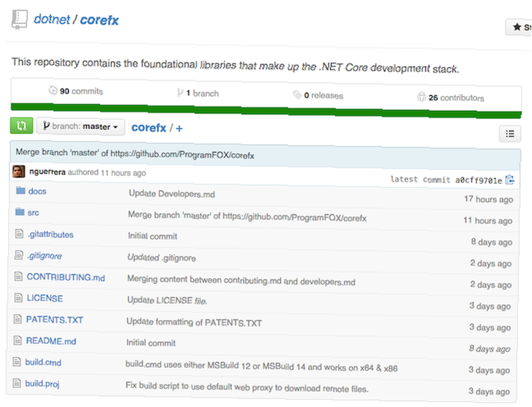
Task: Click '3 days ago' in LICENSE row
Action: pos(490,306)
